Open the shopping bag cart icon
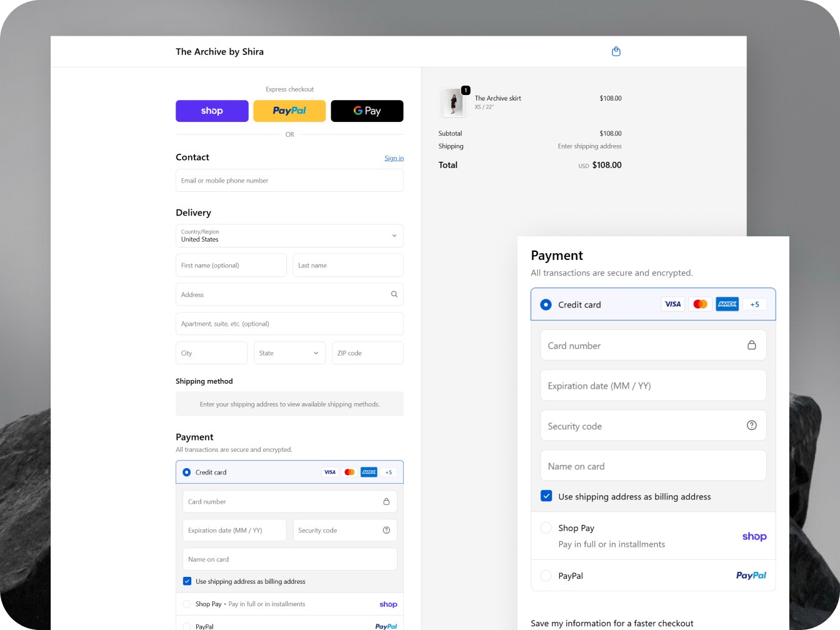 coord(616,51)
